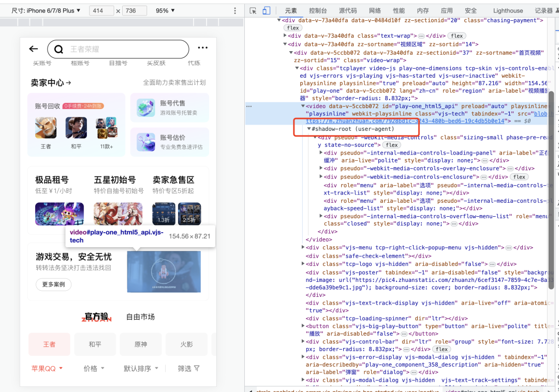Open the 苹果QQ filter dropdown
Viewport: 559px width, 392px height.
(x=47, y=369)
